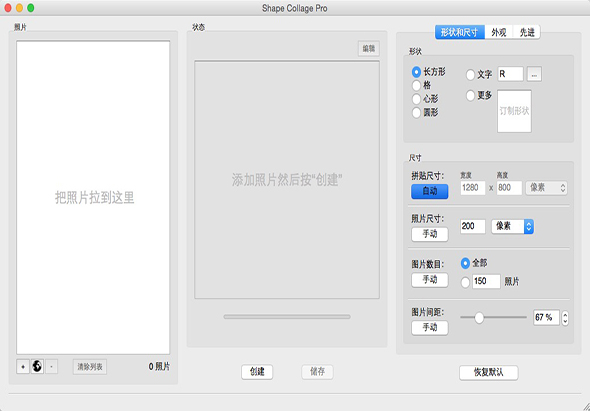
Task: Switch to the 外观 tab
Action: [499, 32]
